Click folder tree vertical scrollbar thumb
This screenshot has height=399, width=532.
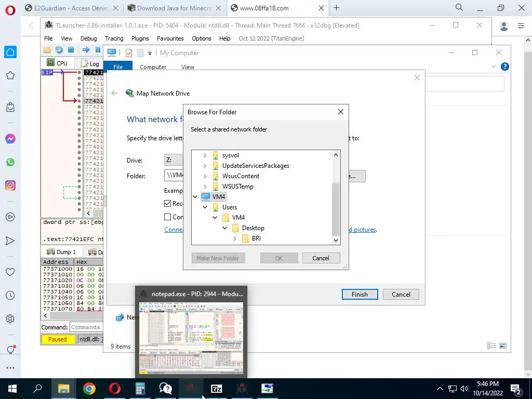click(x=336, y=208)
